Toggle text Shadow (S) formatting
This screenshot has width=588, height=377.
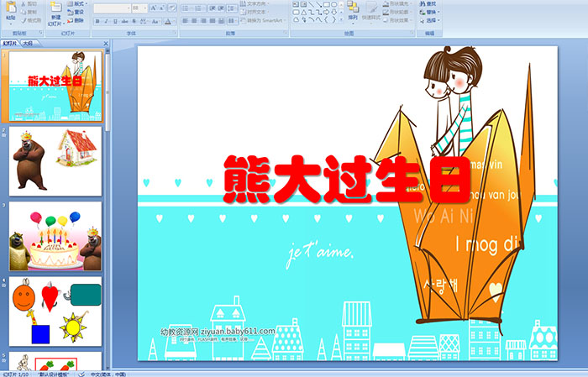click(134, 21)
